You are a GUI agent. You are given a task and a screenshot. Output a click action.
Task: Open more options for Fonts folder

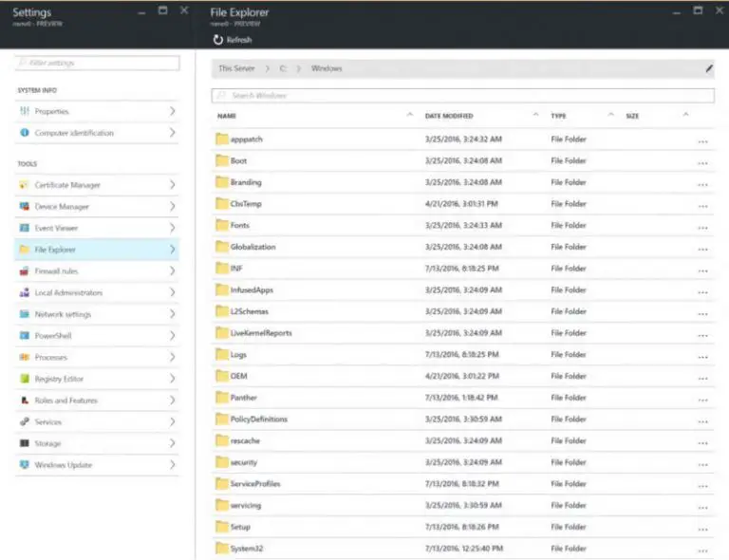[x=702, y=226]
